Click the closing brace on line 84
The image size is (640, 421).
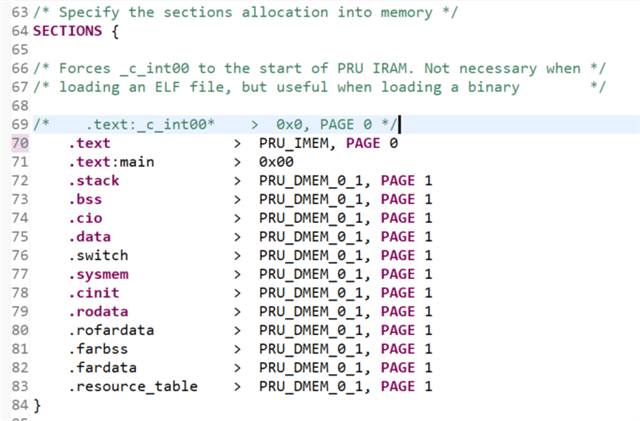point(38,405)
